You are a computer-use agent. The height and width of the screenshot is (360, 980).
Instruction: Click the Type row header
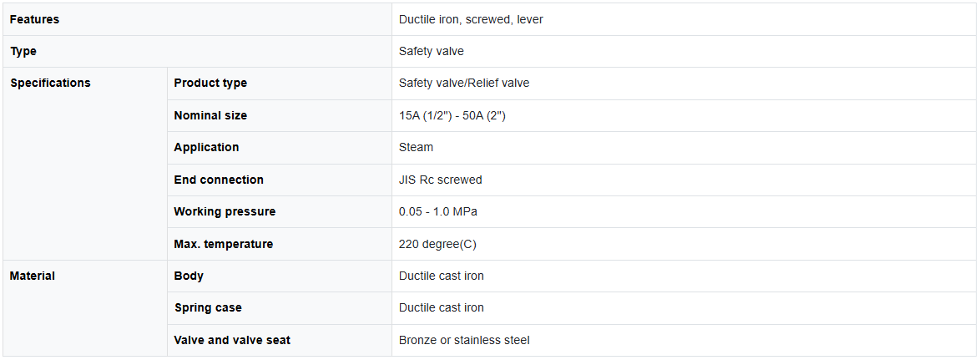[23, 51]
